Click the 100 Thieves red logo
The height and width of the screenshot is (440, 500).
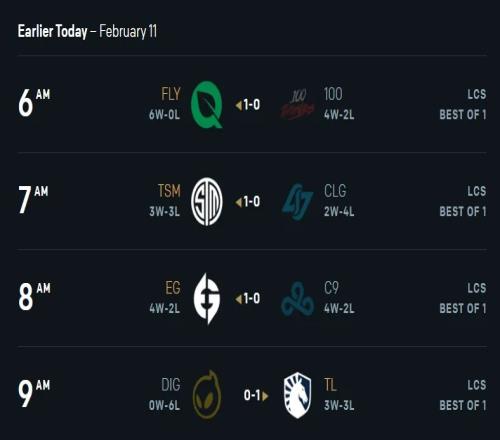click(x=297, y=105)
